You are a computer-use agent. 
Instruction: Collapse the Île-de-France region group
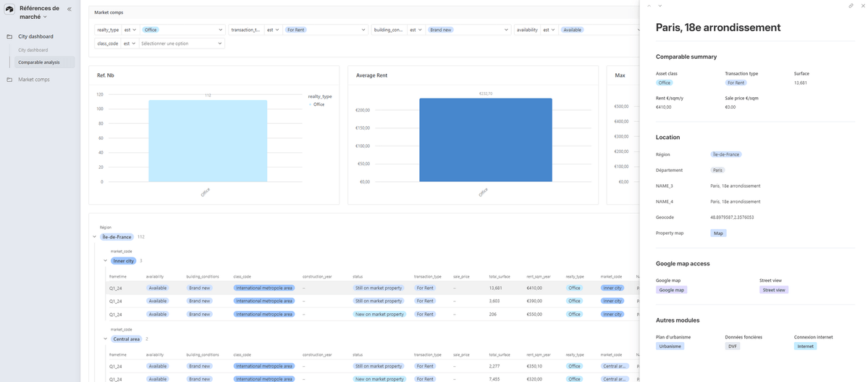click(x=94, y=237)
